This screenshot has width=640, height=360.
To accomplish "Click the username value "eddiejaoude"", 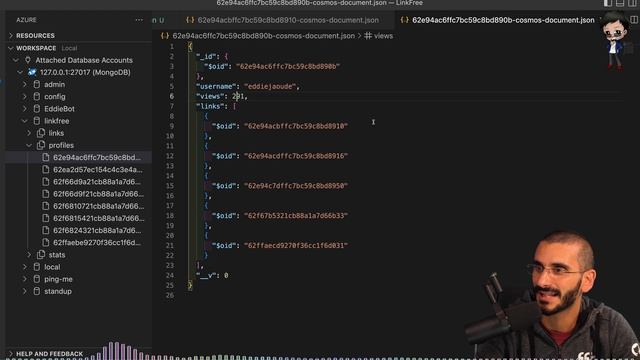I will click(x=271, y=87).
